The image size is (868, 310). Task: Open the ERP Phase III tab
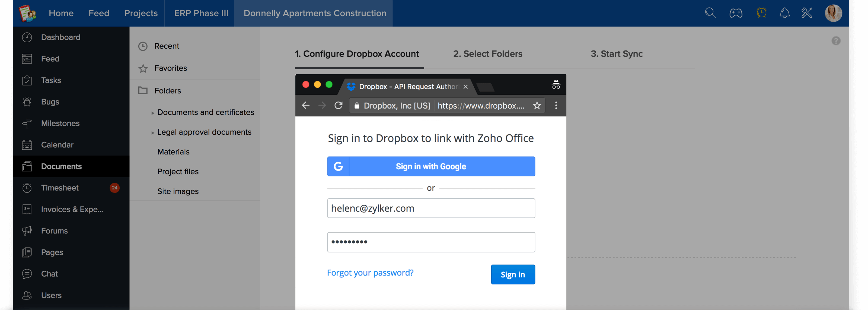201,13
